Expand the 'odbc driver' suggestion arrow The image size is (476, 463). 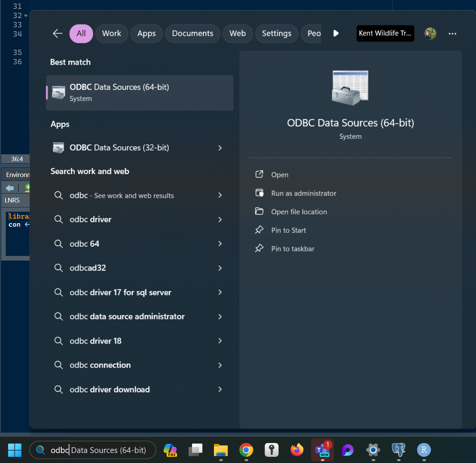click(x=220, y=219)
